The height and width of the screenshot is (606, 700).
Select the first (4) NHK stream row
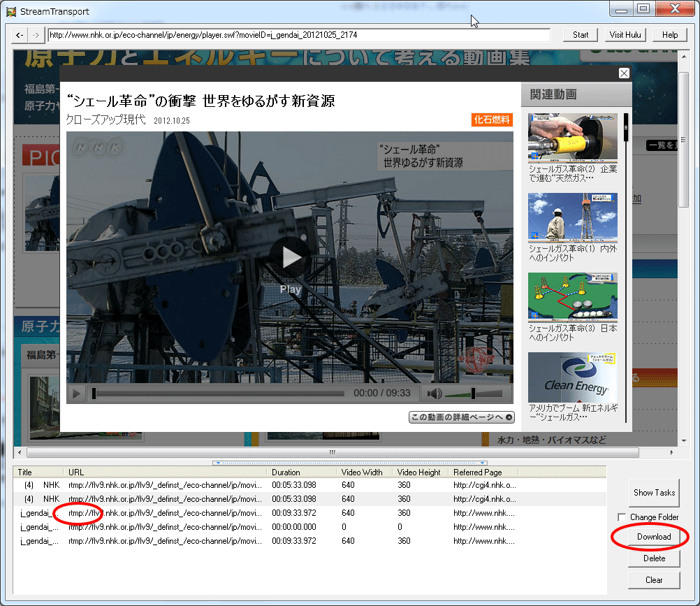(x=309, y=485)
